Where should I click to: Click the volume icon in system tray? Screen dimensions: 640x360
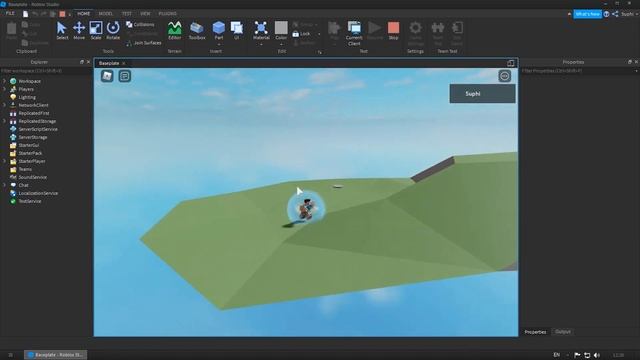597,355
